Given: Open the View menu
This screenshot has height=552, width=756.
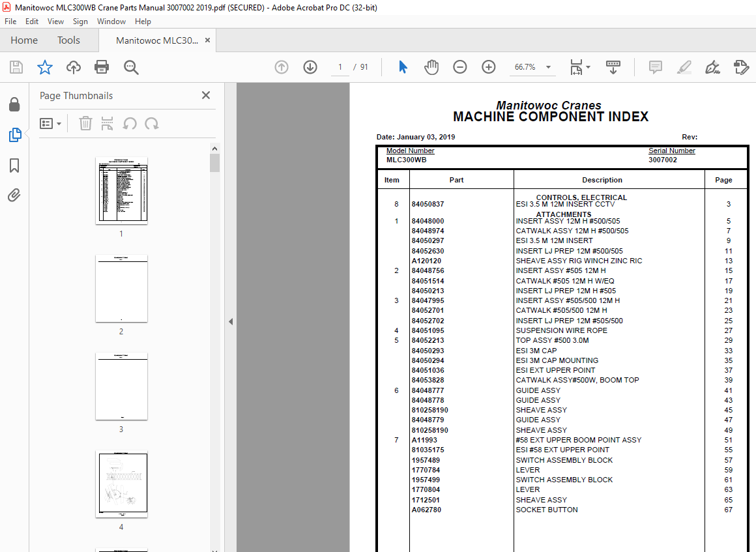Looking at the screenshot, I should tap(55, 22).
